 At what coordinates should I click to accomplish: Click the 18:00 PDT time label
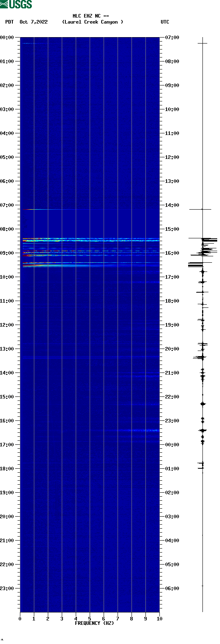(7, 469)
